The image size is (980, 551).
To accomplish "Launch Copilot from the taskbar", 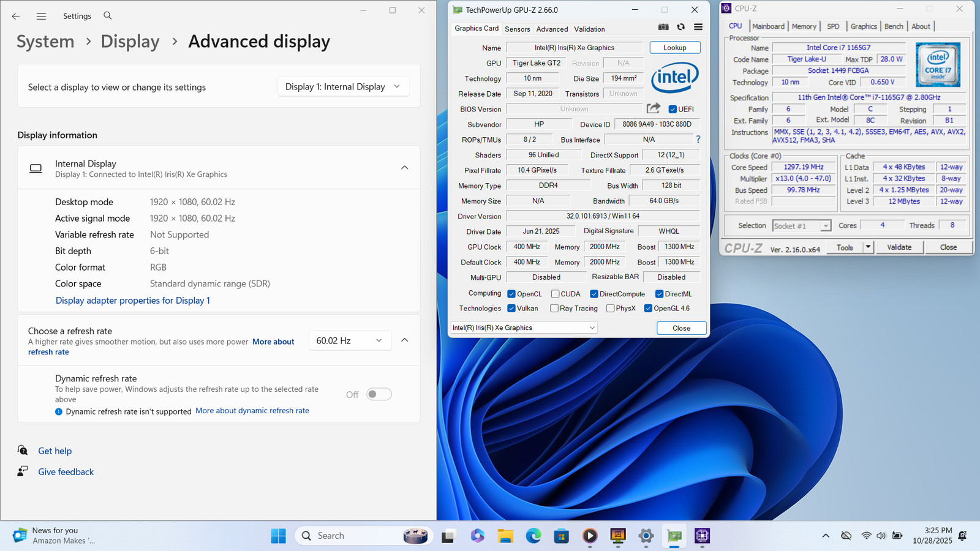I will click(477, 536).
